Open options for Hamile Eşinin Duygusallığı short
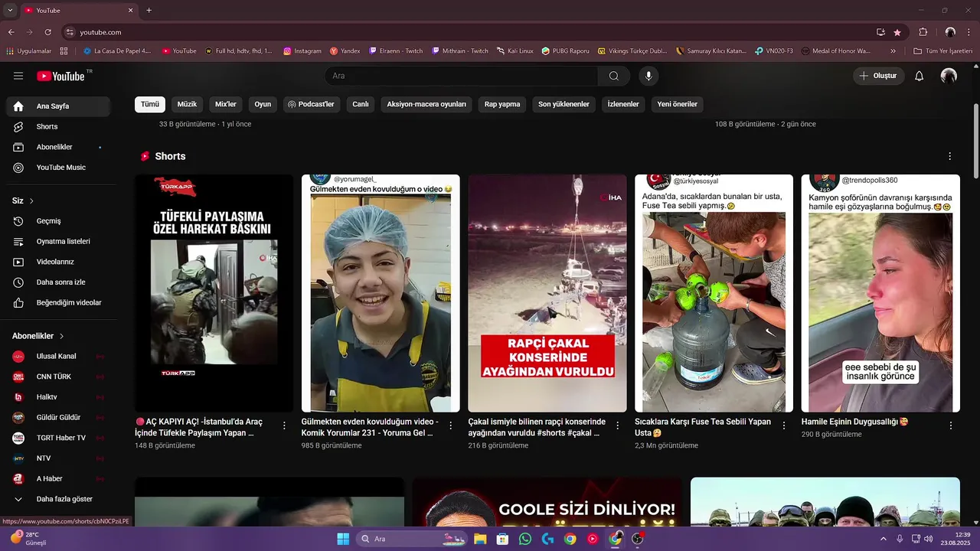Image resolution: width=980 pixels, height=551 pixels. point(951,425)
